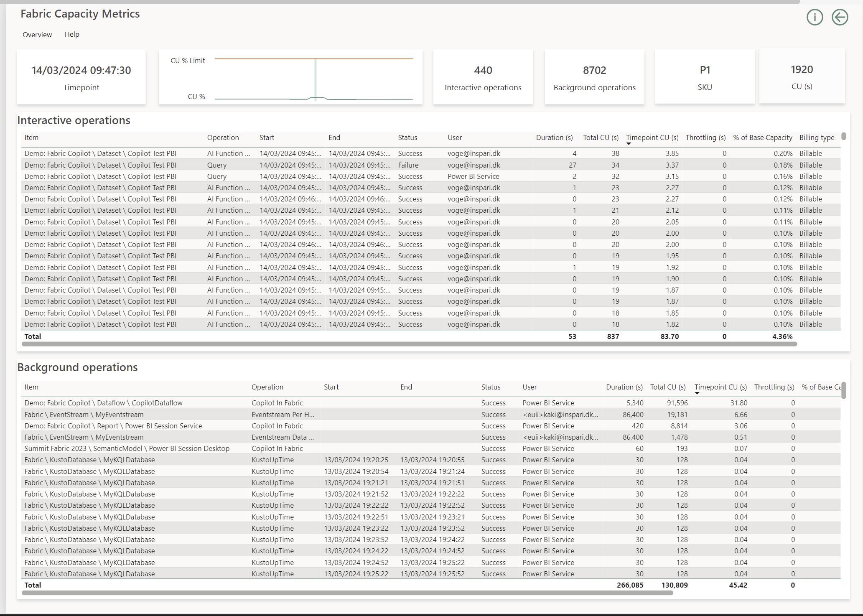Viewport: 863px width, 616px height.
Task: Select the 440 Interactive operations card
Action: [483, 77]
